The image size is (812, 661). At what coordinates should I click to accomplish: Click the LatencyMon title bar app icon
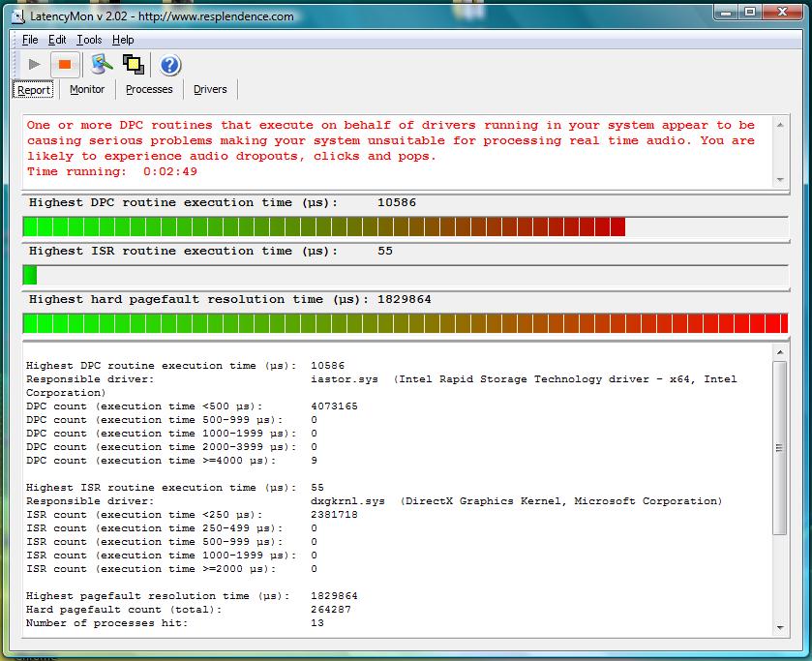coord(18,16)
